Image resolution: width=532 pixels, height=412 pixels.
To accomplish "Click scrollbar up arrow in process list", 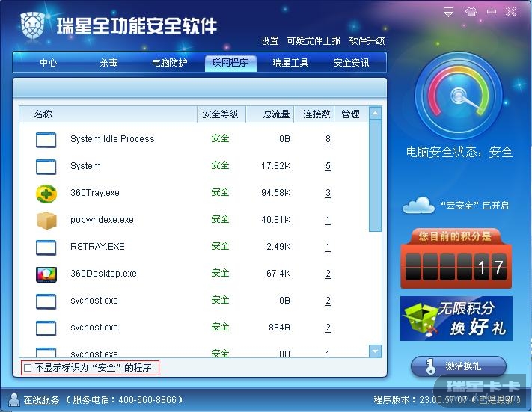I will (x=376, y=113).
